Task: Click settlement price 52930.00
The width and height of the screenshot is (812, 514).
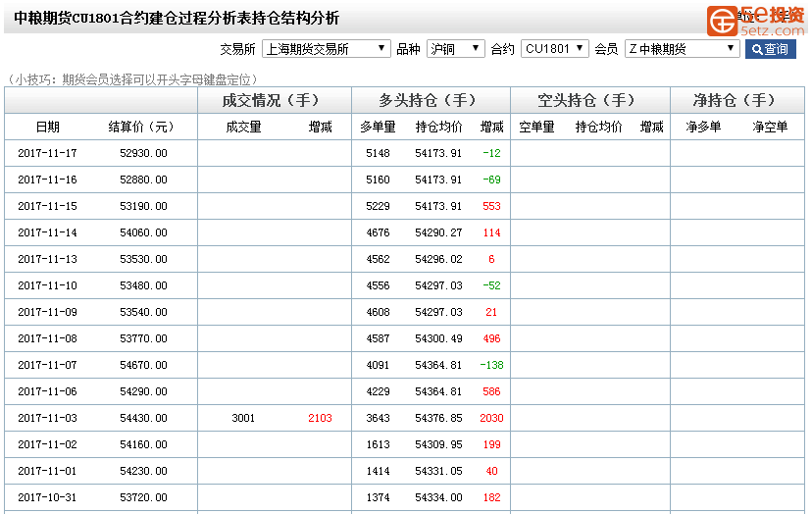Action: pos(143,153)
